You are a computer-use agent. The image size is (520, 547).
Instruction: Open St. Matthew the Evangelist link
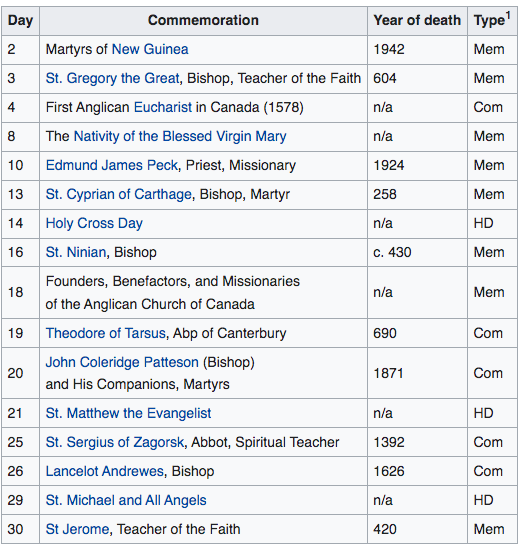[128, 413]
